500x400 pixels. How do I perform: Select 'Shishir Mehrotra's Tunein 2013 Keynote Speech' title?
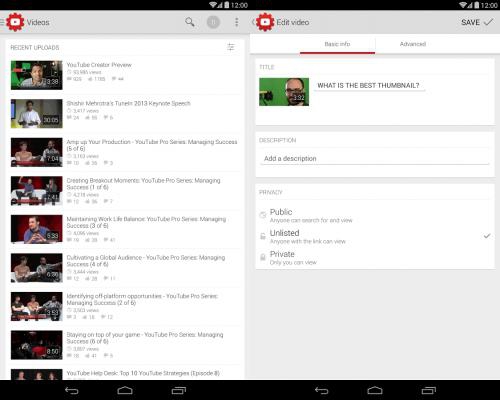pyautogui.click(x=128, y=103)
